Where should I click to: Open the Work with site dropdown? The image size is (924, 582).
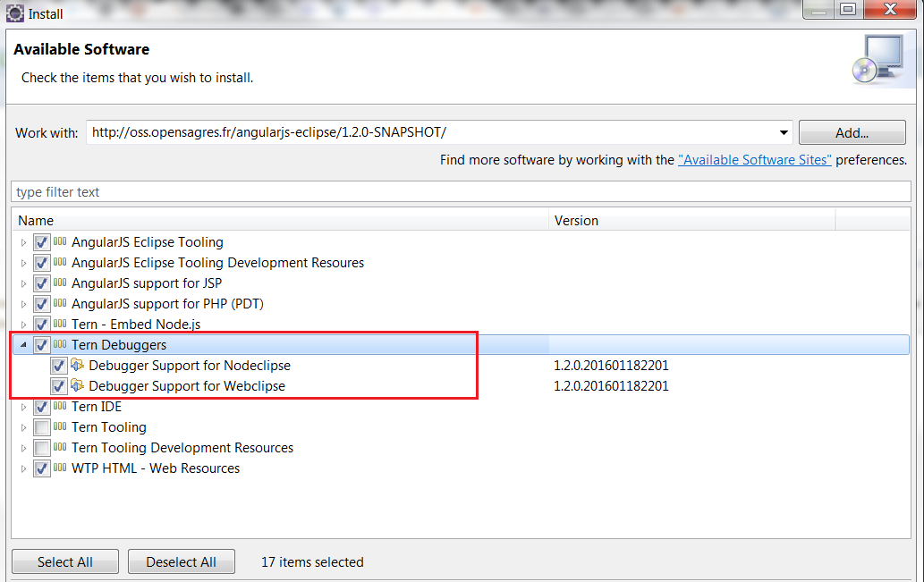pos(784,131)
